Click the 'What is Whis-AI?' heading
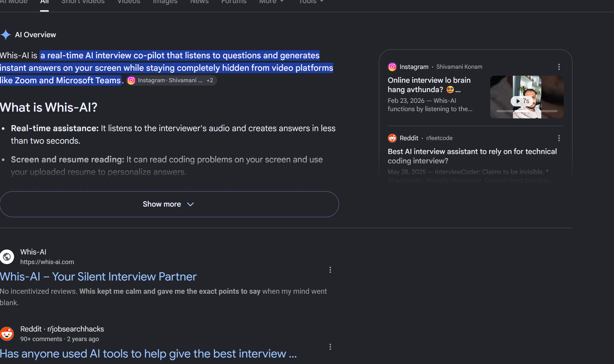 pos(49,107)
